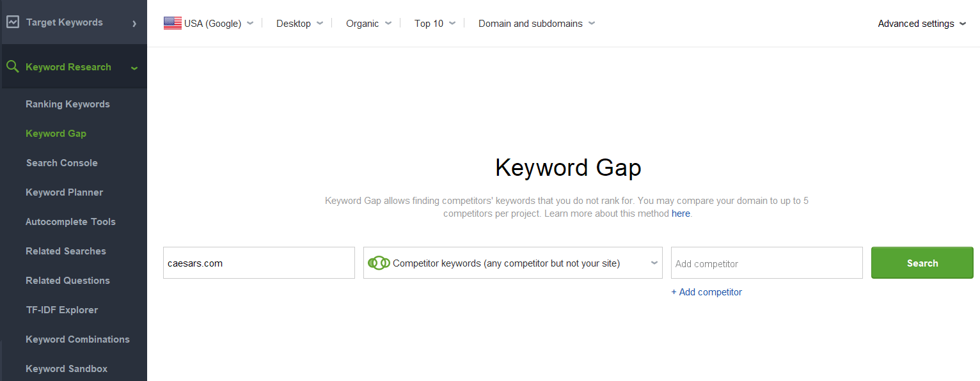Select TF-IDF Explorer
This screenshot has height=381, width=980.
point(62,310)
